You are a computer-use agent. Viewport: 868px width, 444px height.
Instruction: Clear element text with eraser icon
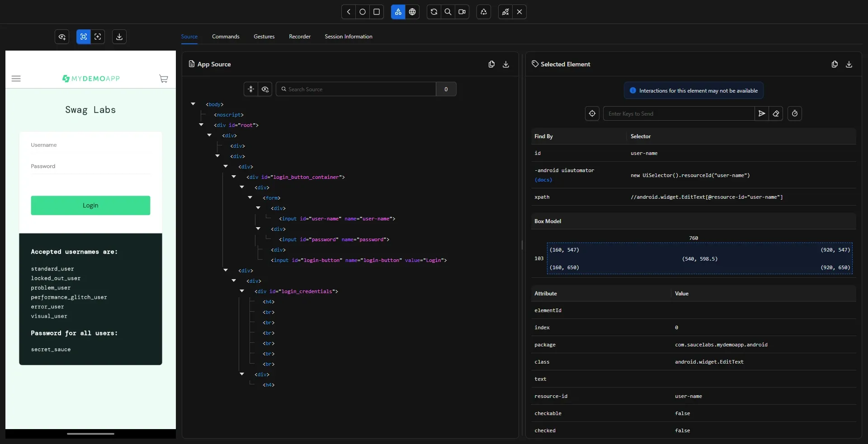[x=776, y=113]
